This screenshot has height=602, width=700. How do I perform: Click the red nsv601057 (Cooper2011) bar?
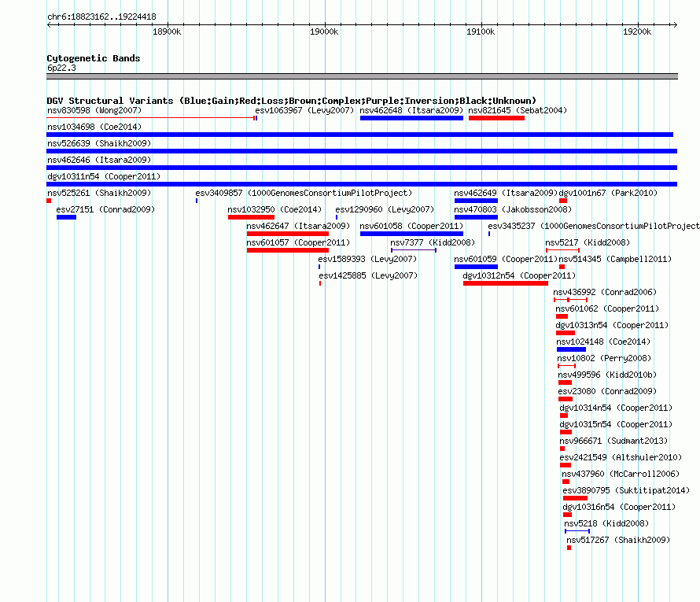(x=288, y=250)
